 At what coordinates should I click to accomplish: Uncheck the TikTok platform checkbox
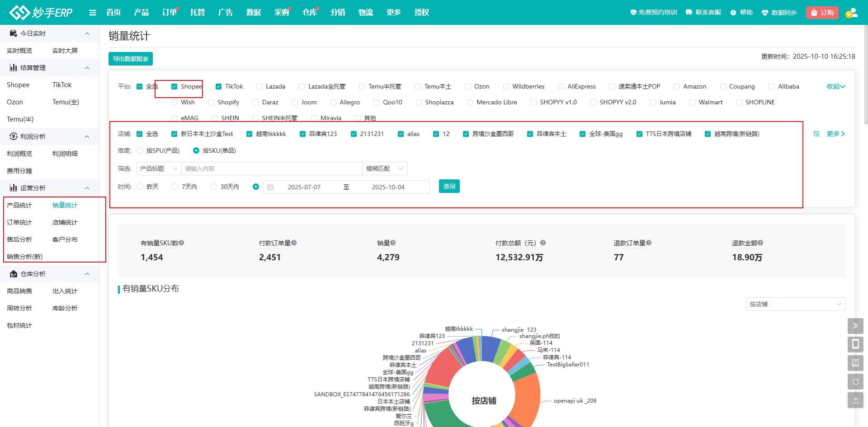point(219,87)
